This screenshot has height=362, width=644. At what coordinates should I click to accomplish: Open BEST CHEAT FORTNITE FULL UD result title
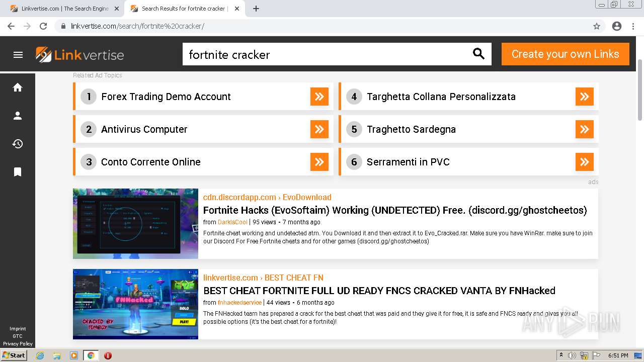[379, 291]
